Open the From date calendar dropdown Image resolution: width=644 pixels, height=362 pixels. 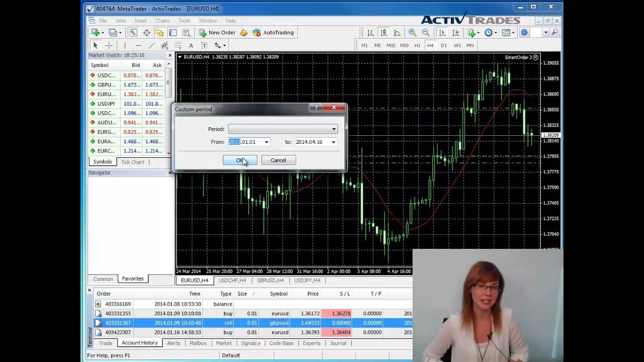tap(266, 142)
